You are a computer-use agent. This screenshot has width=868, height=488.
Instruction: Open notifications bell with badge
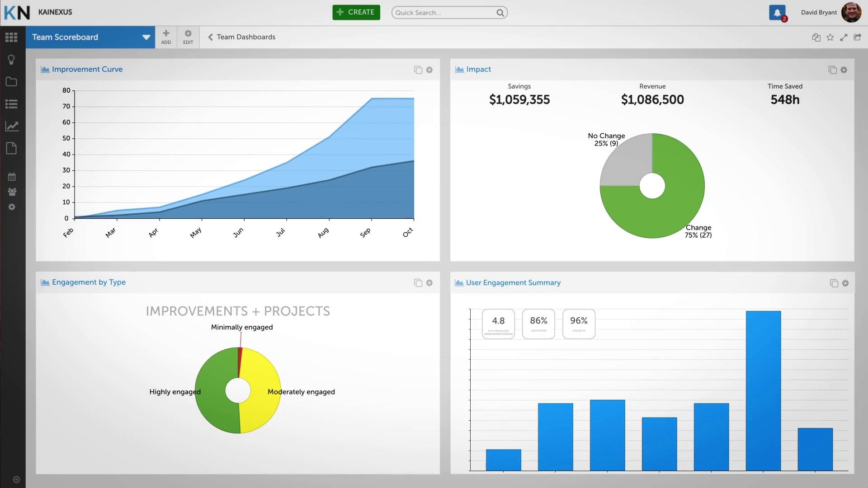click(x=777, y=12)
